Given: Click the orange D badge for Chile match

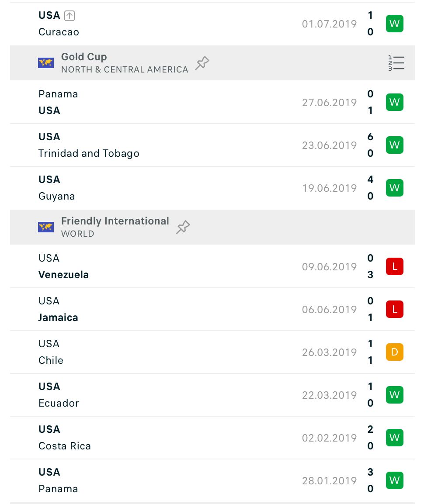Looking at the screenshot, I should (x=394, y=352).
